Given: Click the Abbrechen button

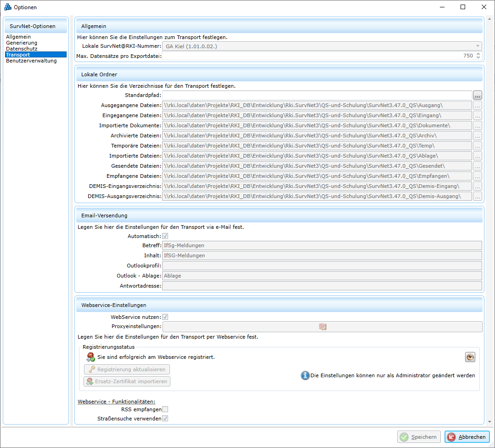Looking at the screenshot, I should pos(467,437).
